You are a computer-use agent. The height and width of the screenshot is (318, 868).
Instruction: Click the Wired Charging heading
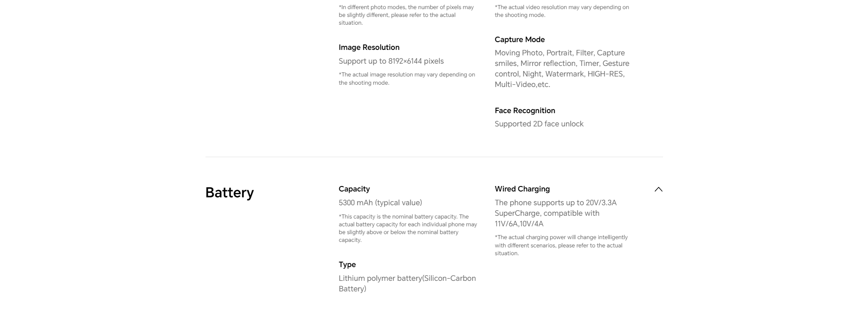click(x=522, y=189)
